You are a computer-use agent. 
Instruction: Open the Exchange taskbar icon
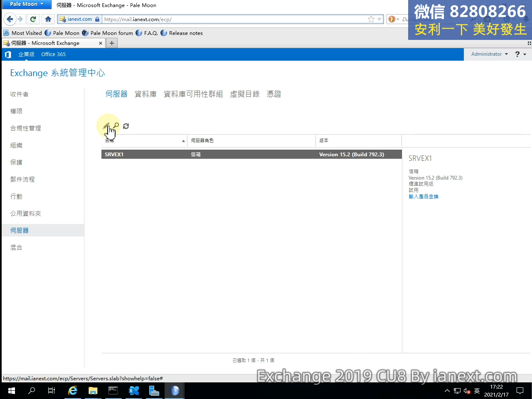click(x=134, y=391)
